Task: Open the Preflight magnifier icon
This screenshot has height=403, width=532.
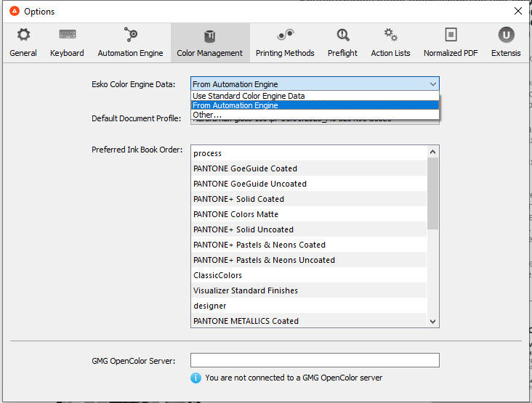Action: point(343,35)
